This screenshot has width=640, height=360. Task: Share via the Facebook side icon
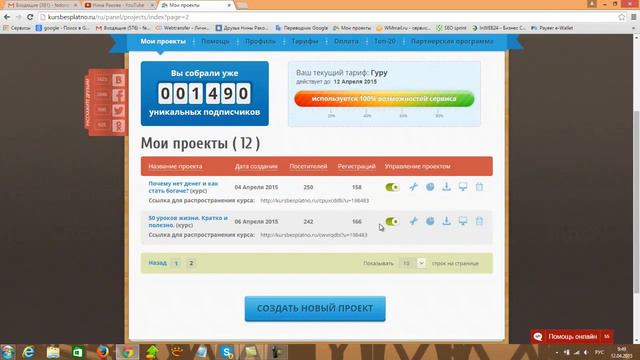point(118,95)
